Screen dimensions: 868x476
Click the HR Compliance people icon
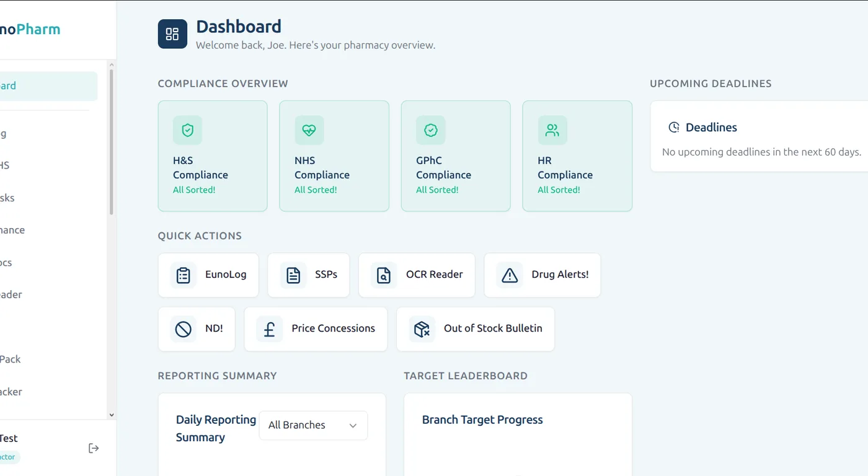[552, 130]
